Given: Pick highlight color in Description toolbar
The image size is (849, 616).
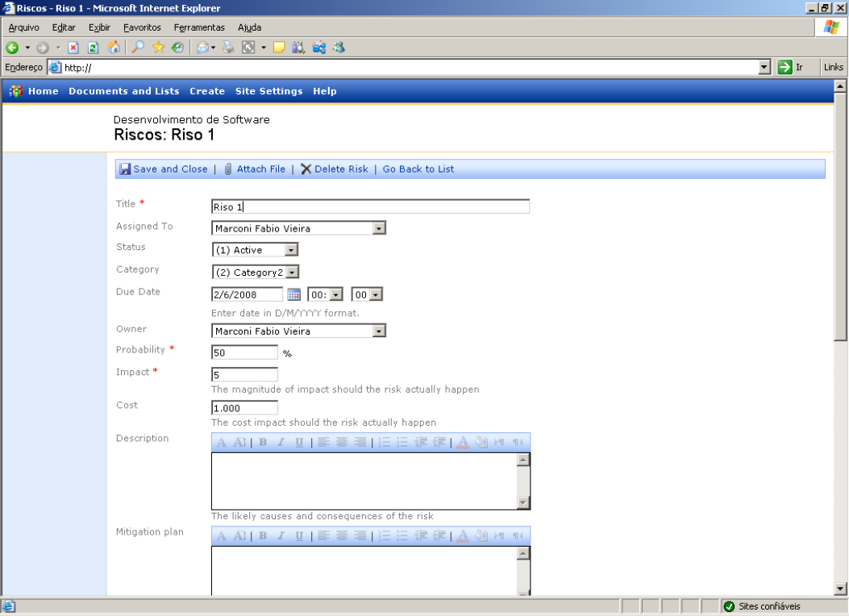Looking at the screenshot, I should click(481, 442).
